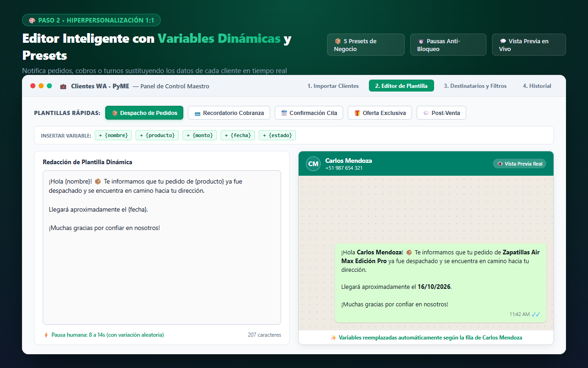Insert the {nombre} variable

tap(113, 135)
